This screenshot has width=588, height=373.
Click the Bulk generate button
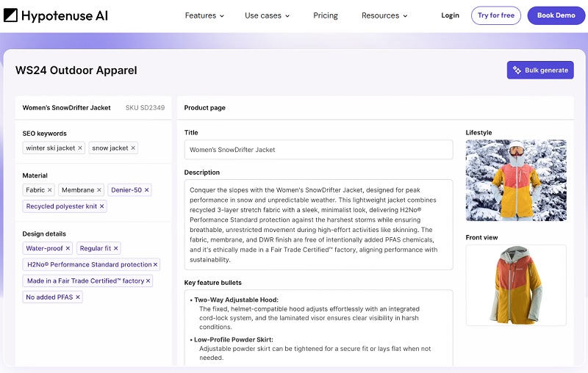[540, 70]
